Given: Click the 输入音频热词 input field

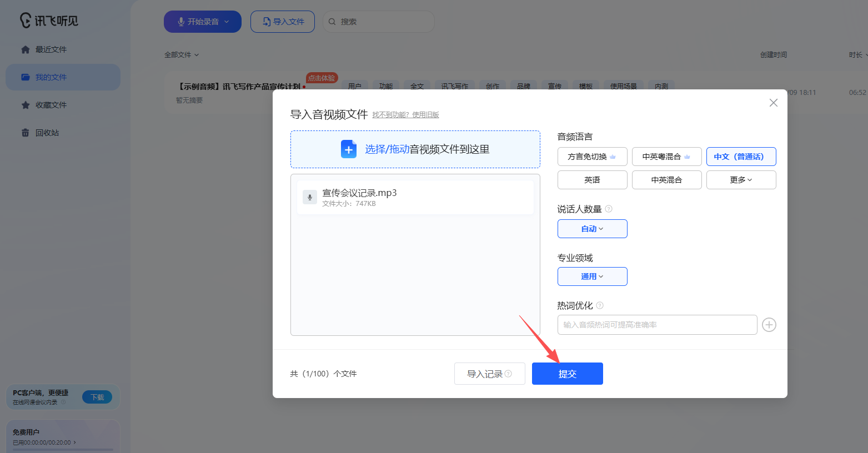Looking at the screenshot, I should (x=658, y=325).
